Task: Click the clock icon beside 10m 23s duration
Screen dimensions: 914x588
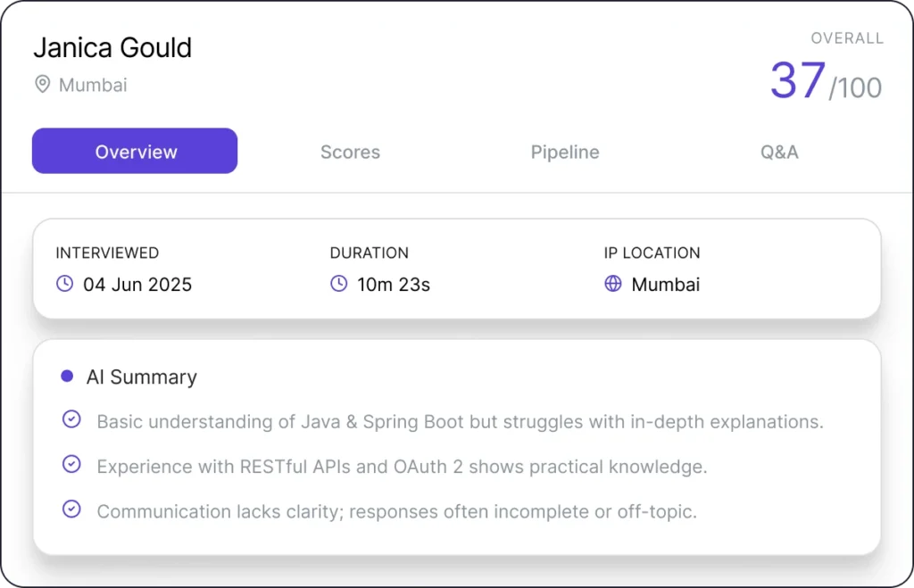Action: click(x=338, y=285)
